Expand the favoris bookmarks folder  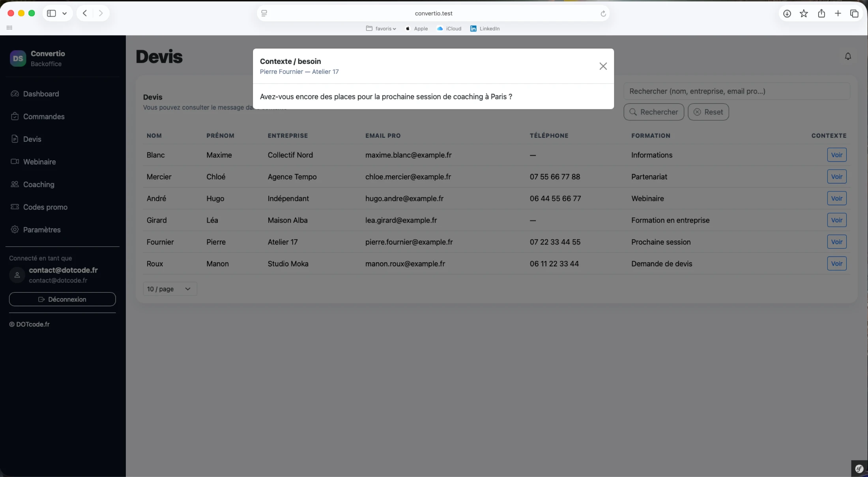(x=381, y=28)
